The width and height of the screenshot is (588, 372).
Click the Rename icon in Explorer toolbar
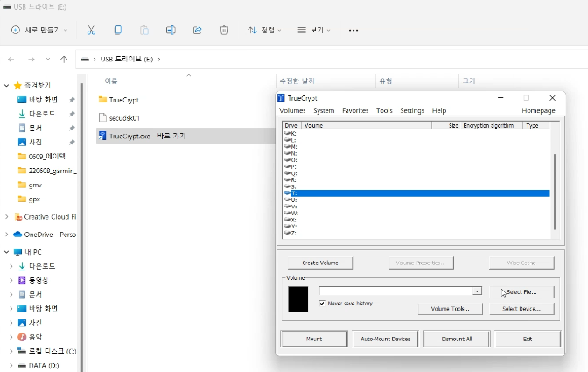pyautogui.click(x=171, y=30)
